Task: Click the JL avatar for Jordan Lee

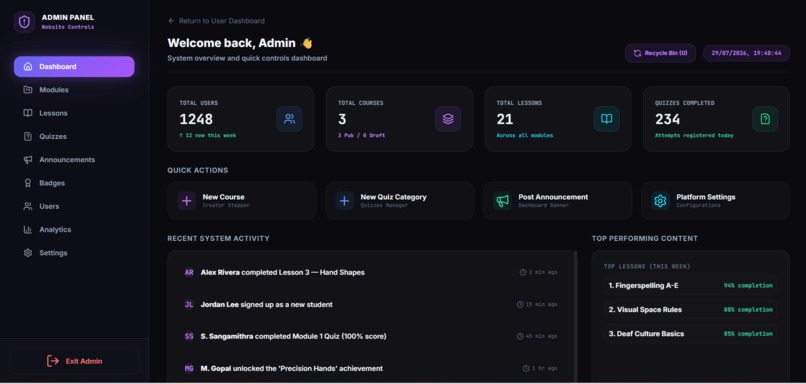Action: coord(189,304)
